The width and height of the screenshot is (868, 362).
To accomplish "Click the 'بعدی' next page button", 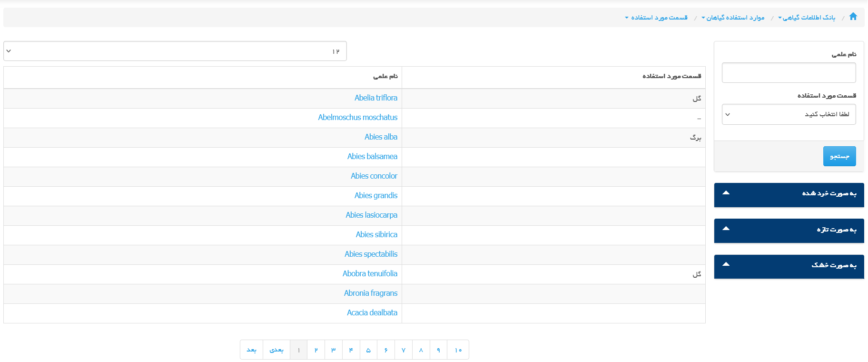I will click(x=276, y=350).
